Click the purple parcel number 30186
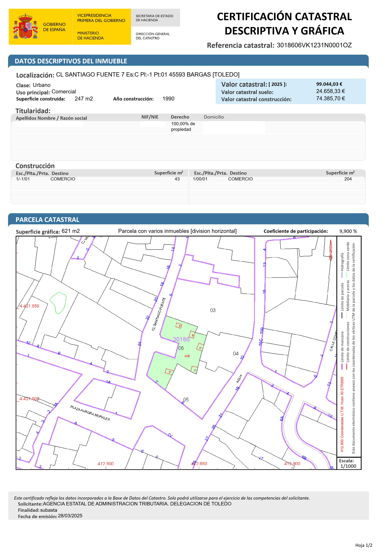The height and width of the screenshot is (555, 392). point(181,339)
